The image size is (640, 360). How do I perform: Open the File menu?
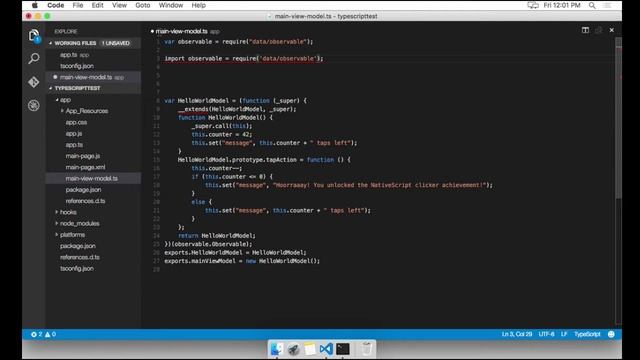pos(78,5)
